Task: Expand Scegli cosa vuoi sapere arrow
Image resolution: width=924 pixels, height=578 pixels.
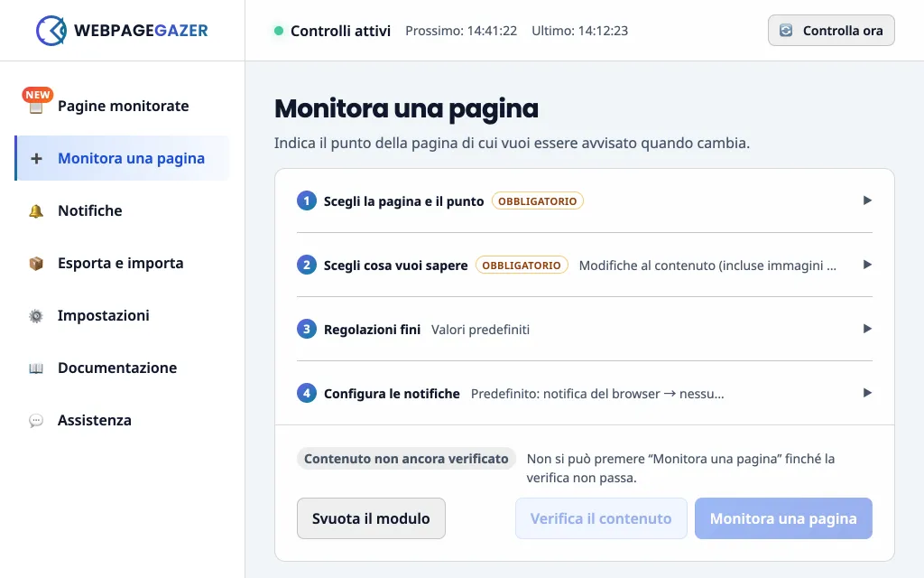Action: point(867,265)
